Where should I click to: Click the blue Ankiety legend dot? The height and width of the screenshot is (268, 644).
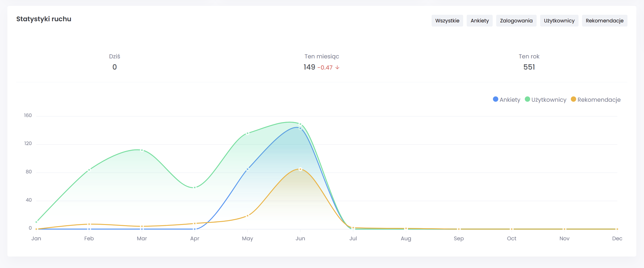coord(496,99)
